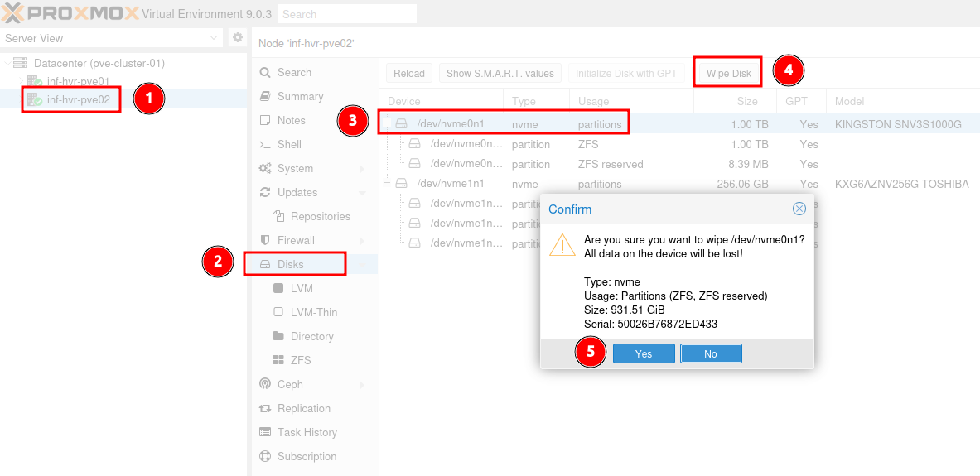Screen dimensions: 980x476
Task: Click the Wipe Disk button
Action: pyautogui.click(x=729, y=74)
